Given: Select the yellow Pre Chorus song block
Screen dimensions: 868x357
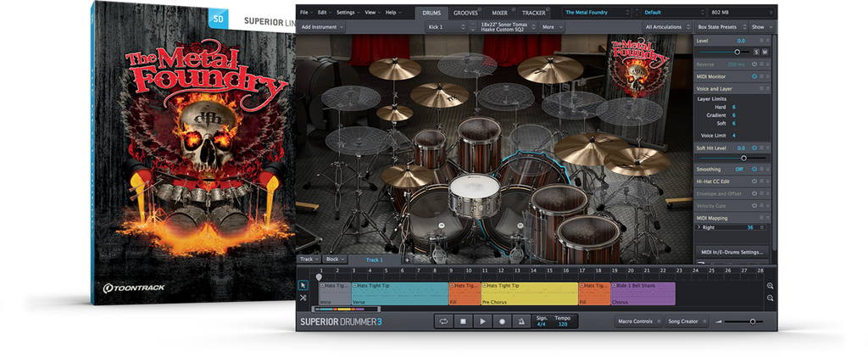Looking at the screenshot, I should [x=530, y=293].
